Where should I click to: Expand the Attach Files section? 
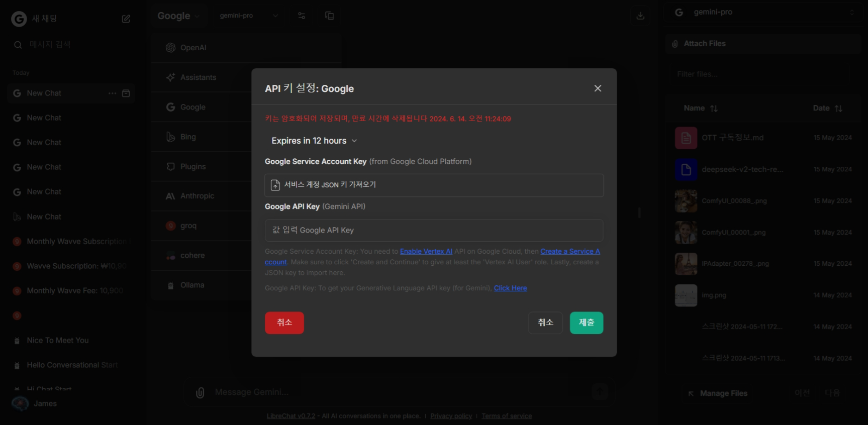coord(763,44)
